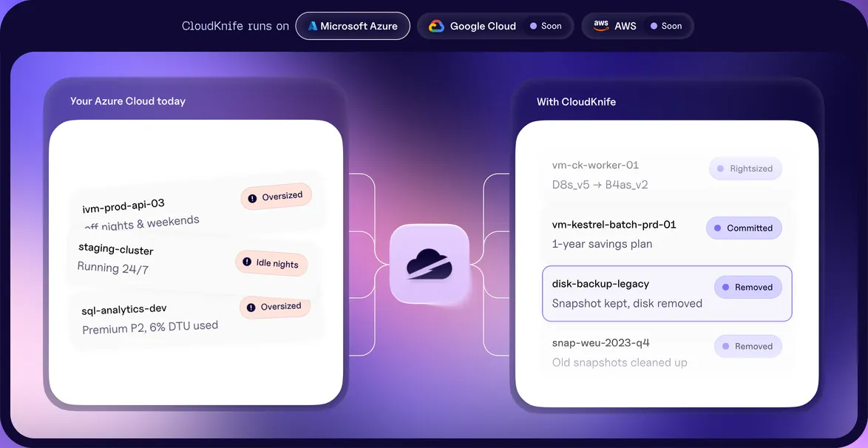Select the AWS platform tab
The image size is (868, 448).
(x=637, y=26)
